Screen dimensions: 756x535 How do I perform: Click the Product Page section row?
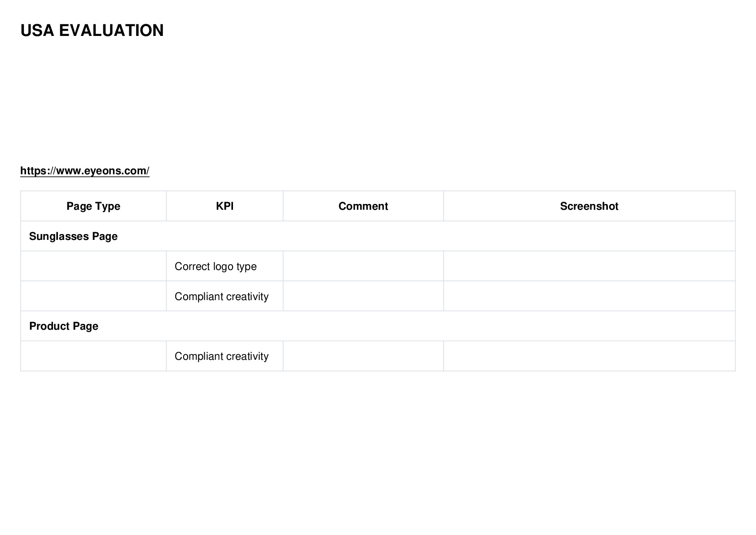tap(378, 326)
